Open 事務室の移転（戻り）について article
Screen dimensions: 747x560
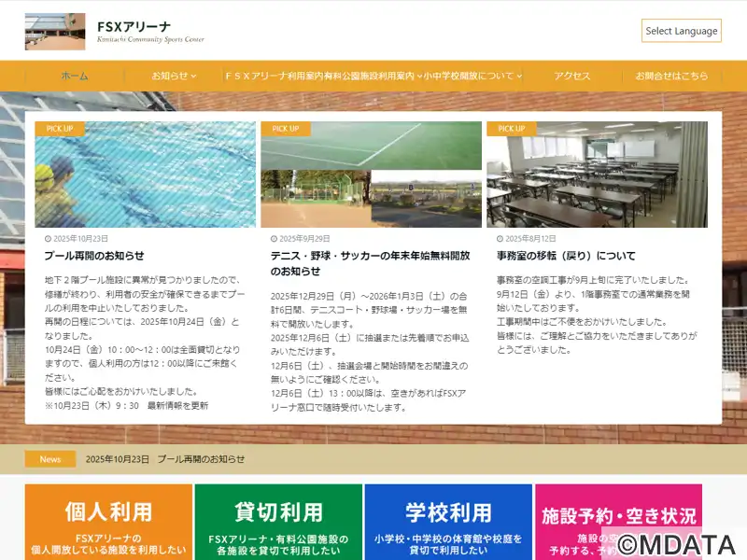click(x=566, y=256)
